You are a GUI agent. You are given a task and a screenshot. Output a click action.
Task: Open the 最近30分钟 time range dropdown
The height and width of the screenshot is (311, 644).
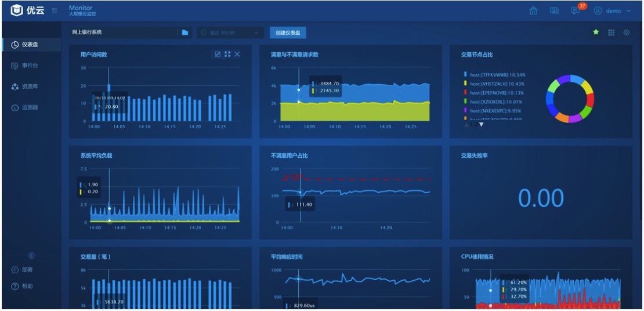pos(230,33)
